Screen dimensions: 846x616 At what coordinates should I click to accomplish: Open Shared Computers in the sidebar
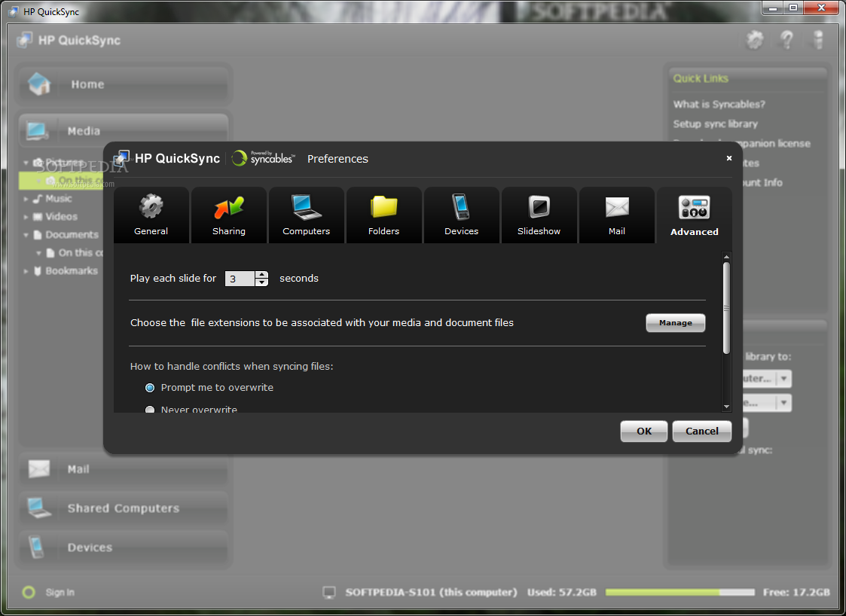point(124,508)
